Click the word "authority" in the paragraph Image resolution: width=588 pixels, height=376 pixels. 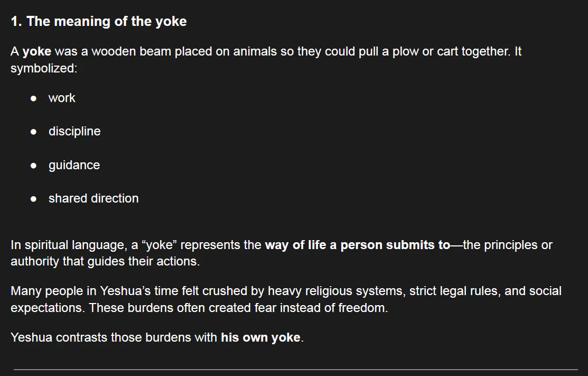coord(35,262)
